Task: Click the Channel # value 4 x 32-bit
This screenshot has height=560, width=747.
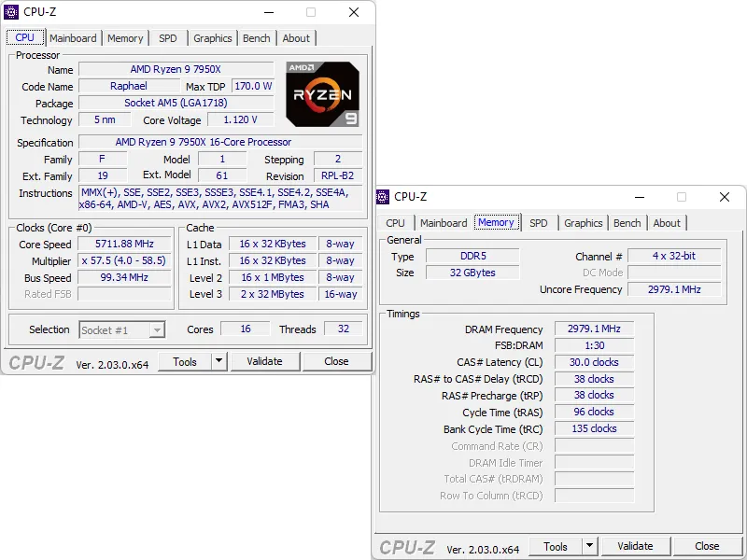Action: pos(674,256)
